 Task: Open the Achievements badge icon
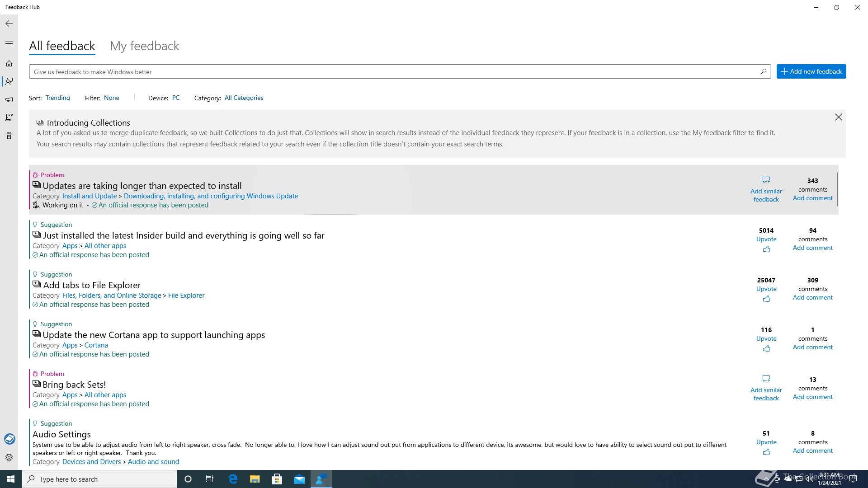pyautogui.click(x=9, y=136)
